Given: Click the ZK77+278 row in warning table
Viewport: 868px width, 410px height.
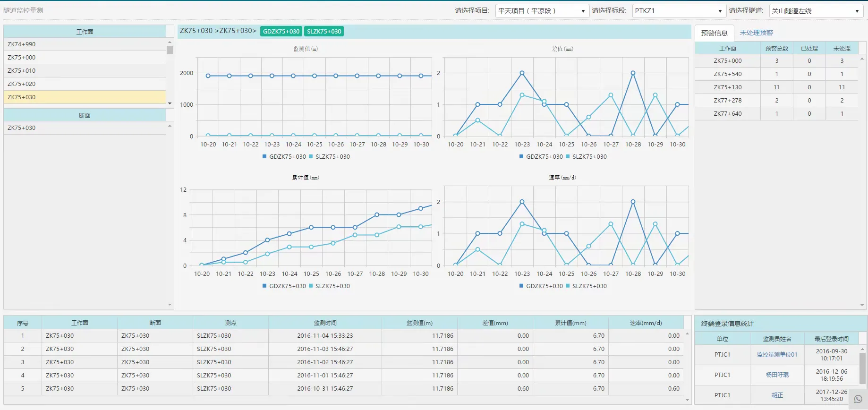Looking at the screenshot, I should tap(776, 101).
